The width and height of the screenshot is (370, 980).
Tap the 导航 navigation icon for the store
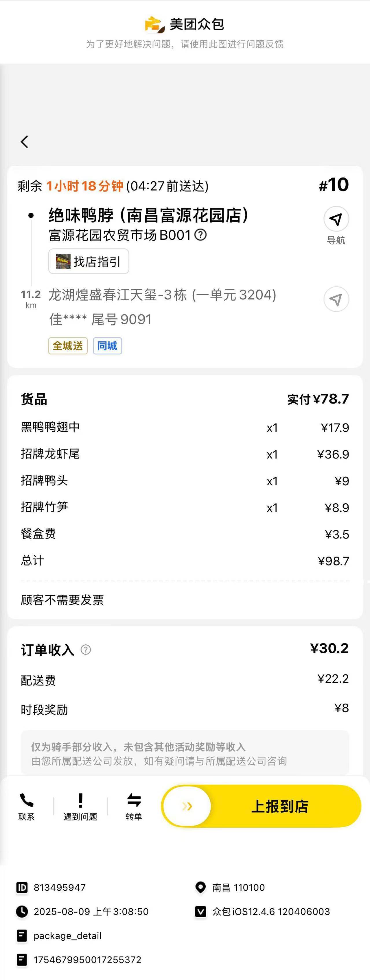336,219
